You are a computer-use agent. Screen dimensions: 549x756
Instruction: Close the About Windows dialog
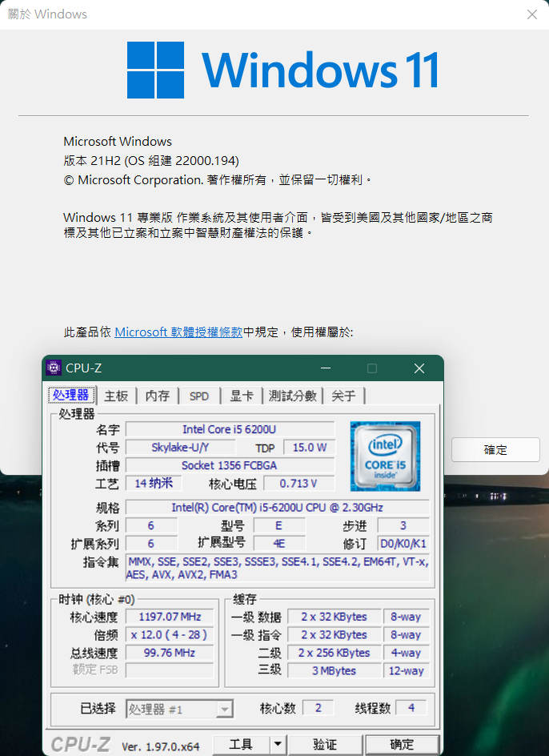(531, 14)
